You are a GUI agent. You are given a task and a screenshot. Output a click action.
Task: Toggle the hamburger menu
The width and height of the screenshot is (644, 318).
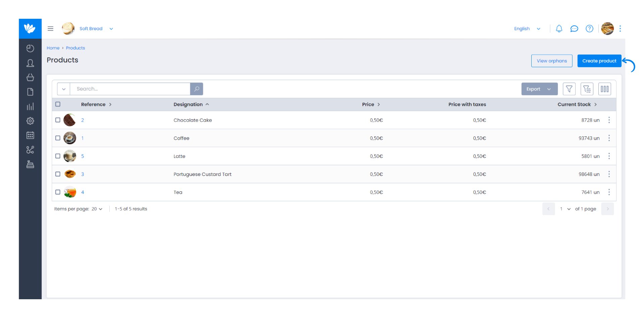pyautogui.click(x=50, y=28)
